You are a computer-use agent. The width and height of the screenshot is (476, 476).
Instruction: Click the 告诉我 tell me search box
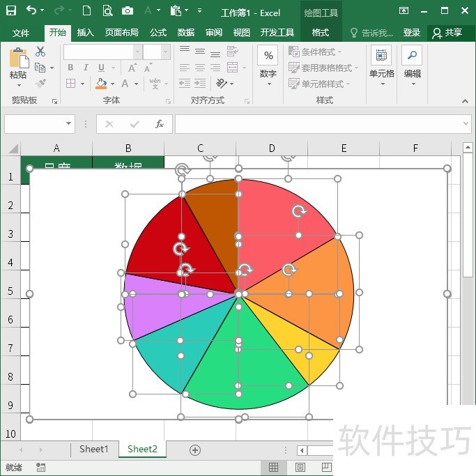tap(372, 33)
